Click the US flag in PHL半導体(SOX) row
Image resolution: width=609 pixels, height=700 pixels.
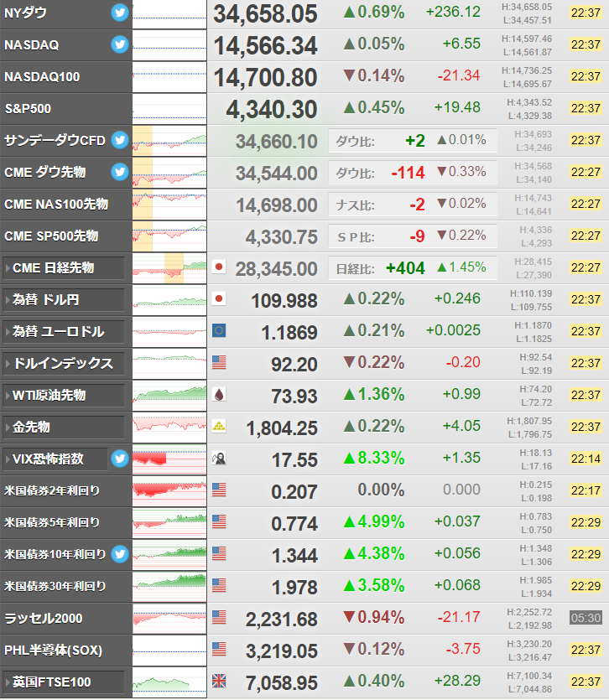click(219, 649)
